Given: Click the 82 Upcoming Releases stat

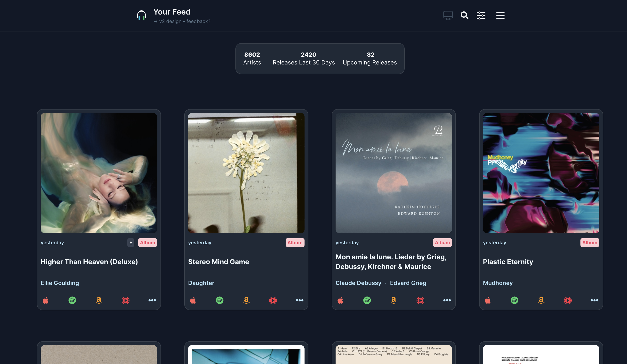Looking at the screenshot, I should (x=370, y=58).
